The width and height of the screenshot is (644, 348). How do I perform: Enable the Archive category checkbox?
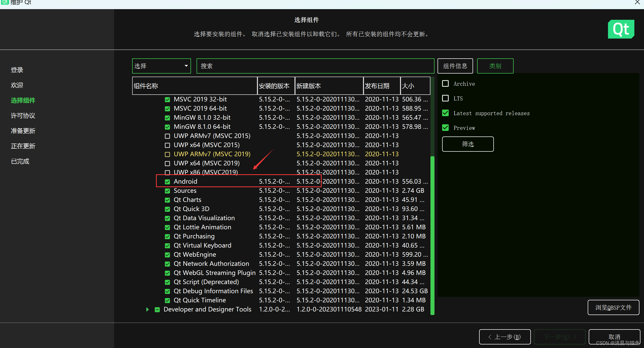point(445,84)
